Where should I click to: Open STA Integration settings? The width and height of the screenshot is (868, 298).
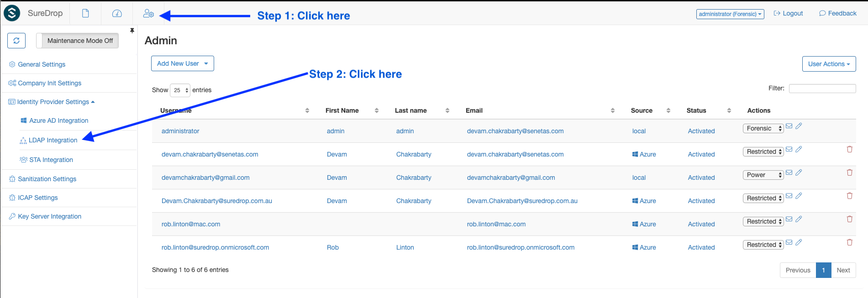coord(47,160)
